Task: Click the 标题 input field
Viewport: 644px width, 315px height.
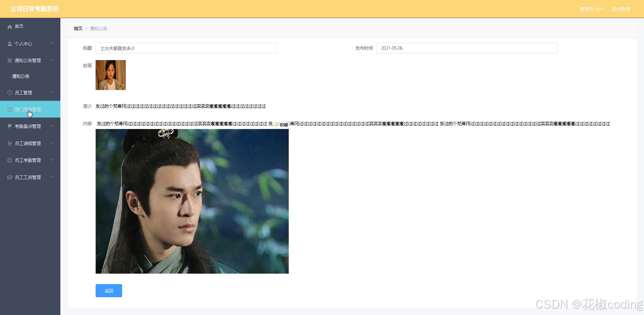Action: coord(186,48)
